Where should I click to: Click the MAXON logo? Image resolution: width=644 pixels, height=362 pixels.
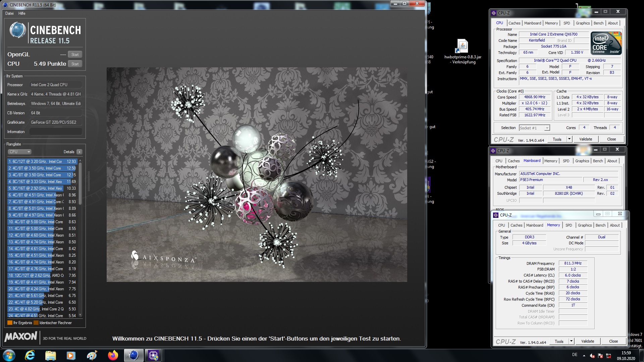coord(21,337)
